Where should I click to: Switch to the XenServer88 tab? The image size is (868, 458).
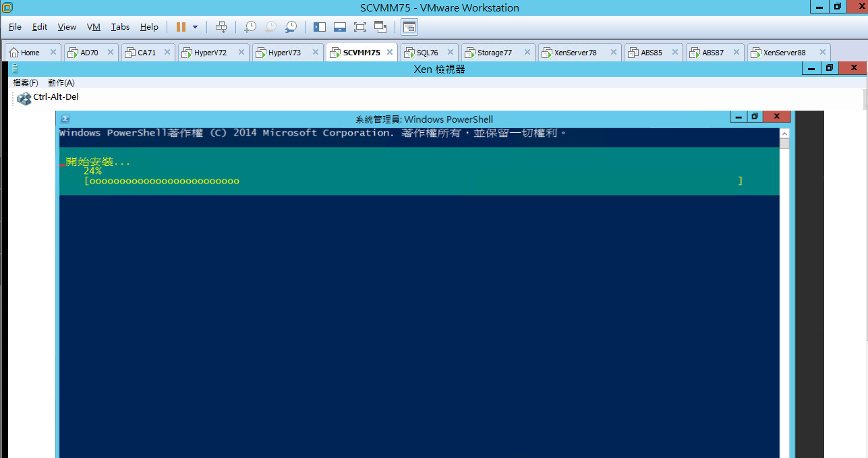point(788,53)
